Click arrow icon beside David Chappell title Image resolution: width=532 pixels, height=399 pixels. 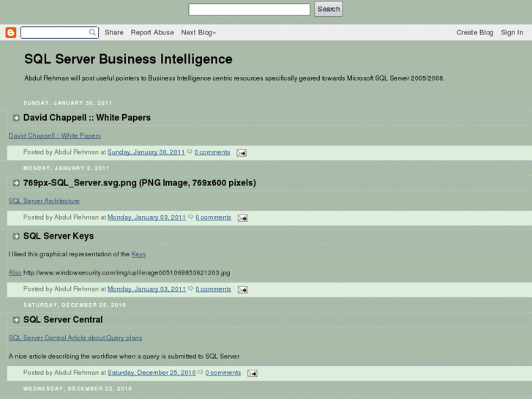click(16, 118)
